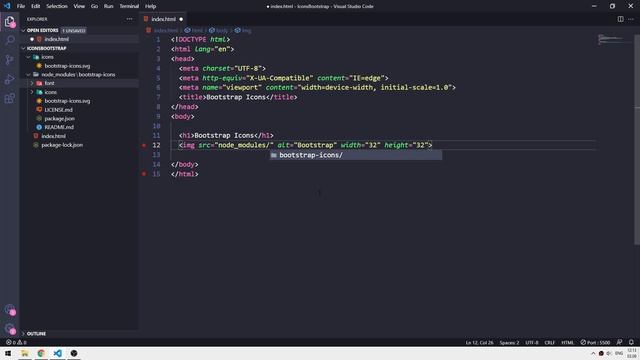Open the Explorer view in activity bar
The width and height of the screenshot is (640, 360).
[9, 21]
